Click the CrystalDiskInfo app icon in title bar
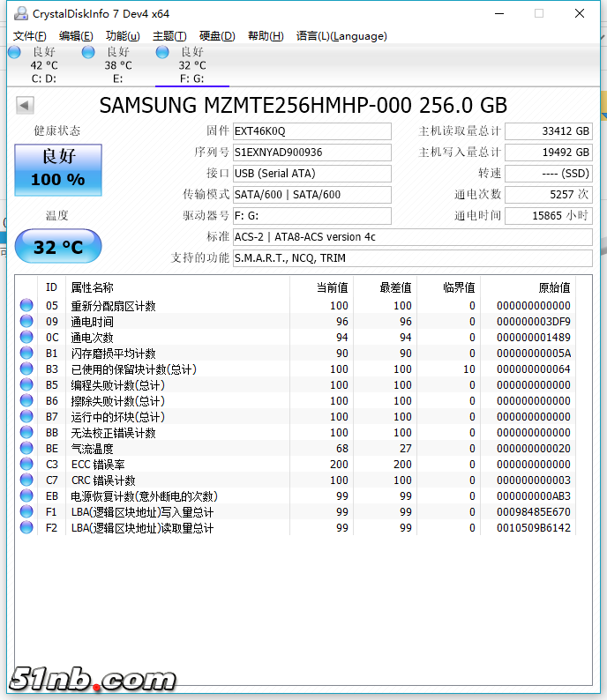 (x=18, y=13)
